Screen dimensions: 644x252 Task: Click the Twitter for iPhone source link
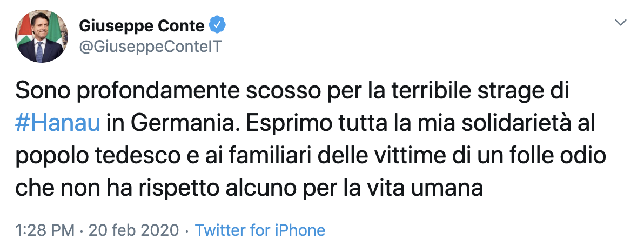[x=260, y=230]
